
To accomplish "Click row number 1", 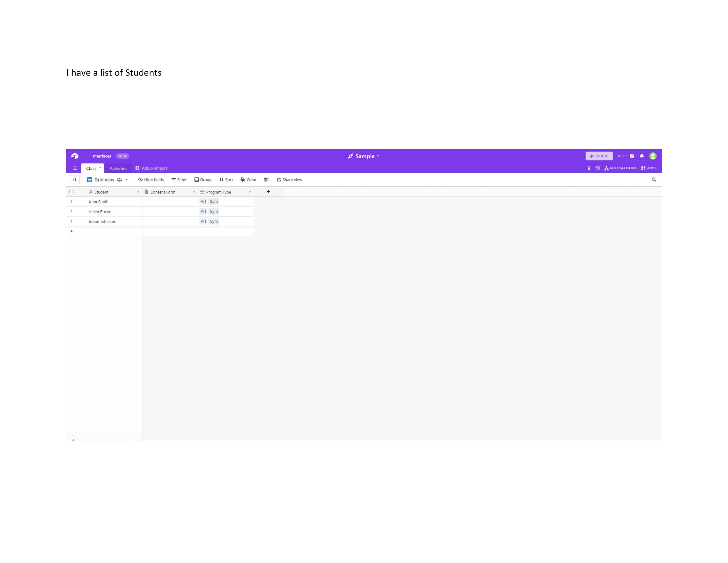I will (71, 202).
